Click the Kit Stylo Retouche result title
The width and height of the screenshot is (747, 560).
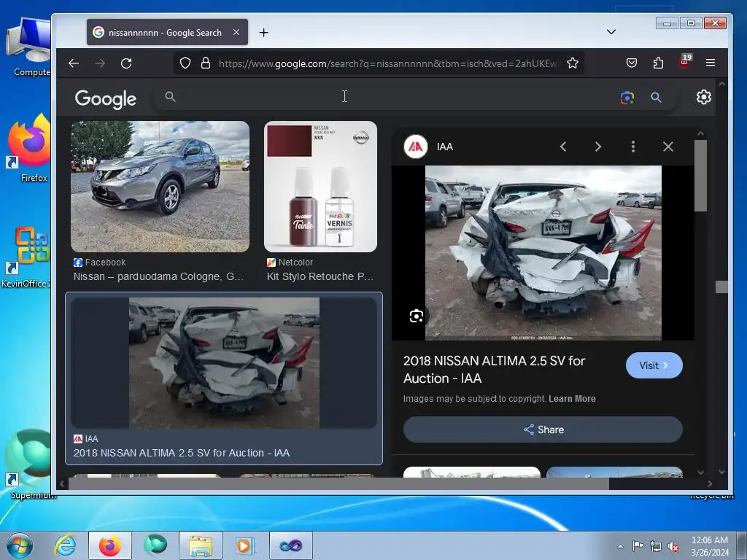click(x=320, y=276)
